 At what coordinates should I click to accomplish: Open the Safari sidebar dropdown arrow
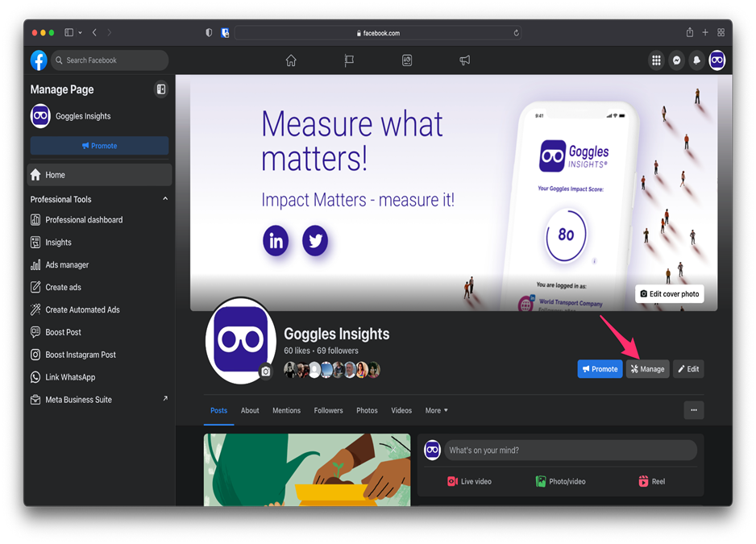[80, 33]
